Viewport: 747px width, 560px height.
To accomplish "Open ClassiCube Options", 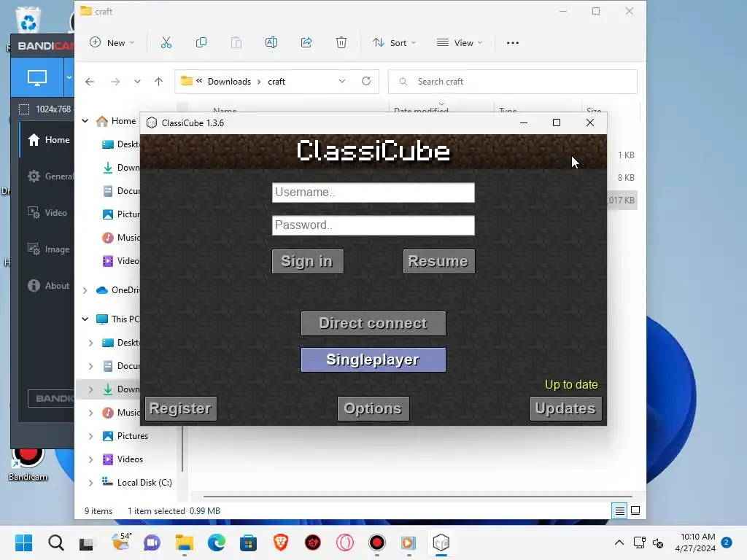I will click(x=373, y=408).
